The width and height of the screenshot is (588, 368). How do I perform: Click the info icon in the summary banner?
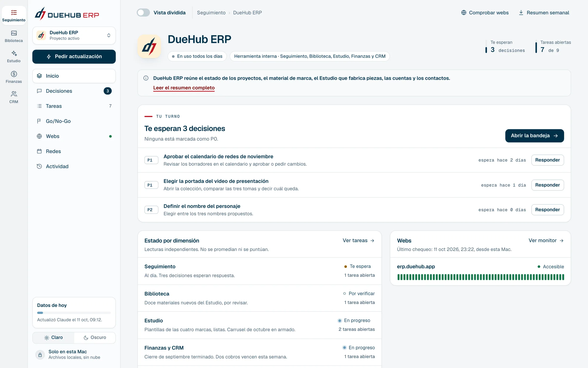(146, 78)
